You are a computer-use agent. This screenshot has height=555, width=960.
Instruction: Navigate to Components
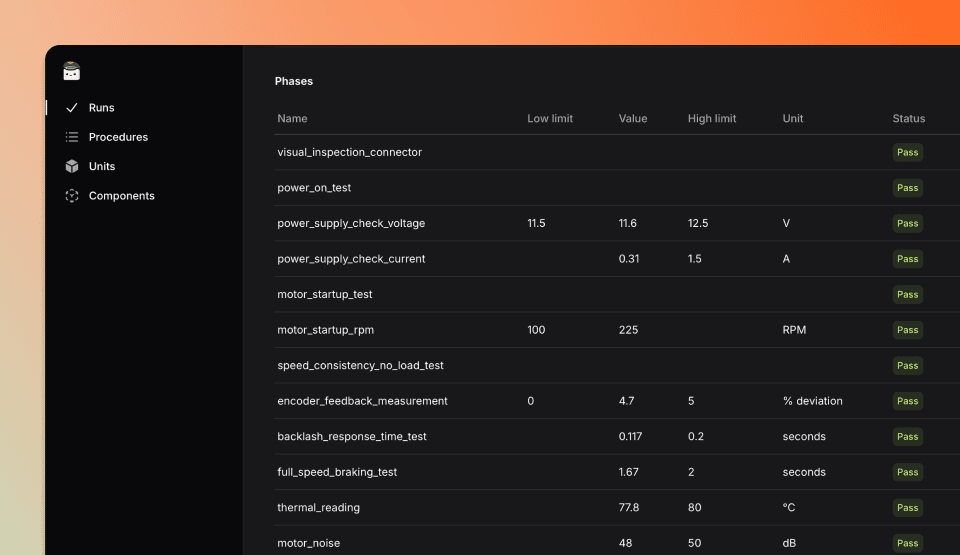click(121, 196)
